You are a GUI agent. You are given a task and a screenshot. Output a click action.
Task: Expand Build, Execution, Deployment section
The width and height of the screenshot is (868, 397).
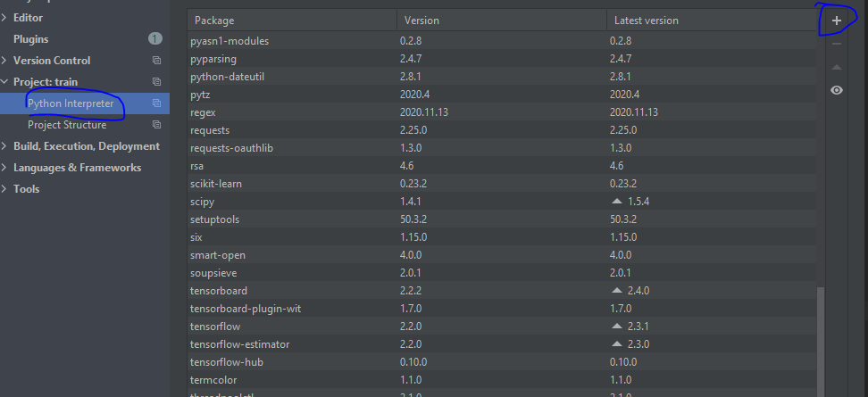tap(4, 146)
